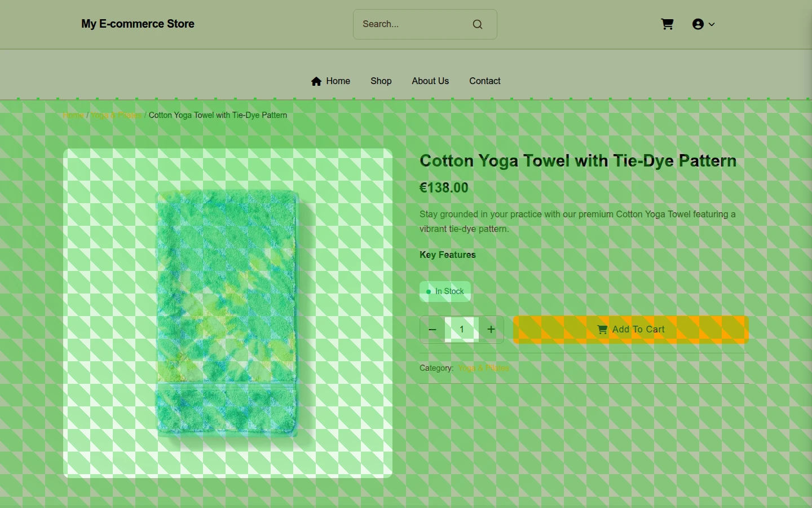
Task: Click the Add To Cart button
Action: (x=631, y=330)
